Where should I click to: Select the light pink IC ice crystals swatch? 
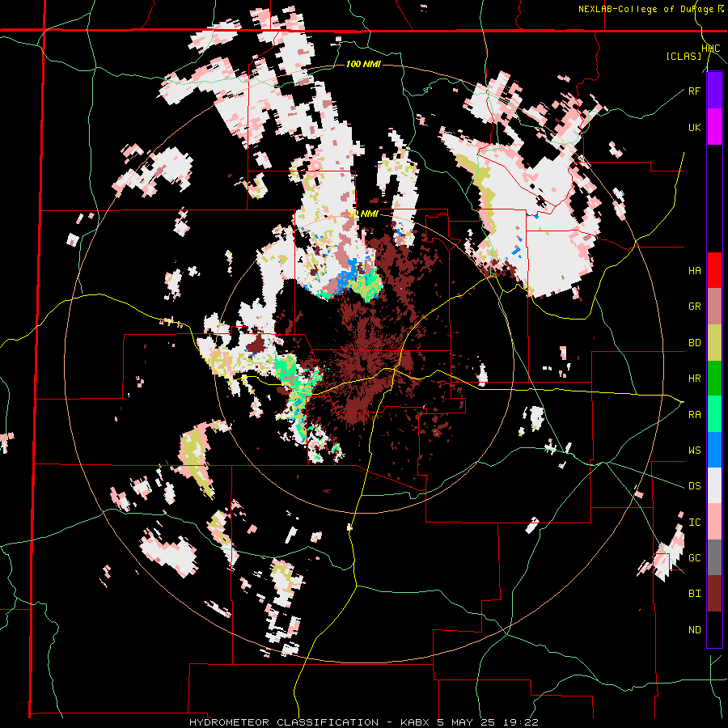point(714,522)
